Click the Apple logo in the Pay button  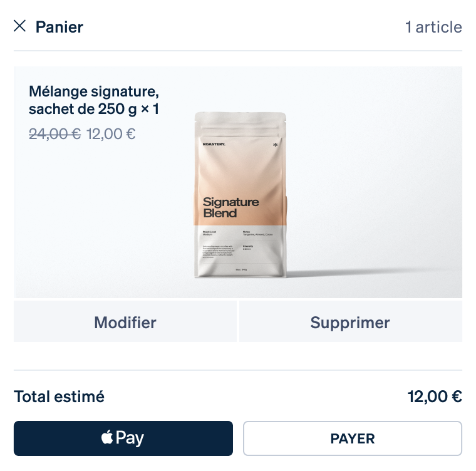107,437
